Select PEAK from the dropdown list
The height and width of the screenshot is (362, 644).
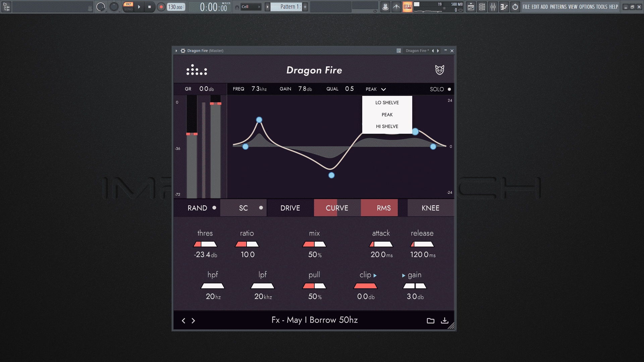pyautogui.click(x=387, y=115)
